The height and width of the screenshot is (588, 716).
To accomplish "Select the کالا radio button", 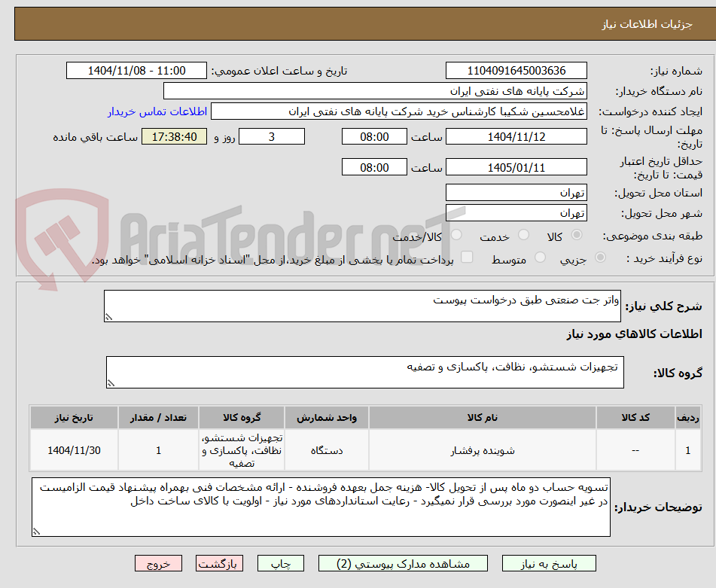I will coord(577,235).
